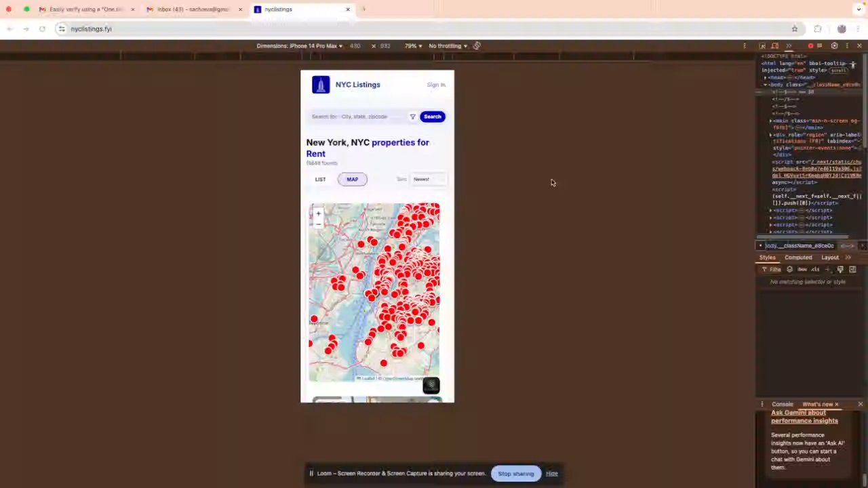Screen dimensions: 868x488
Task: Edit the viewport width field 430
Action: pyautogui.click(x=355, y=46)
